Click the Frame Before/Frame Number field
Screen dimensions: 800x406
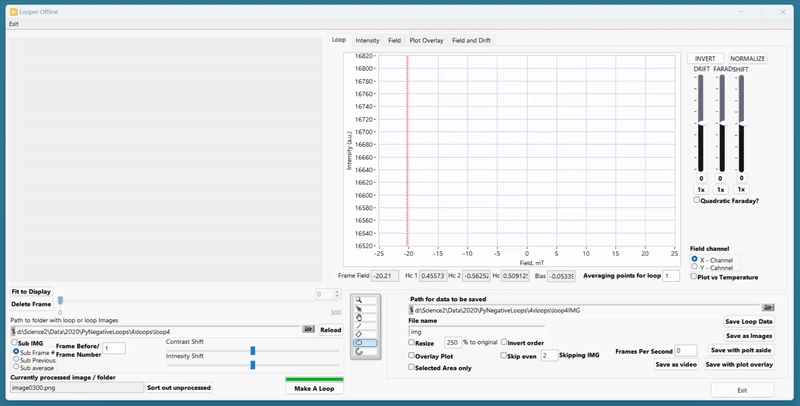click(114, 348)
